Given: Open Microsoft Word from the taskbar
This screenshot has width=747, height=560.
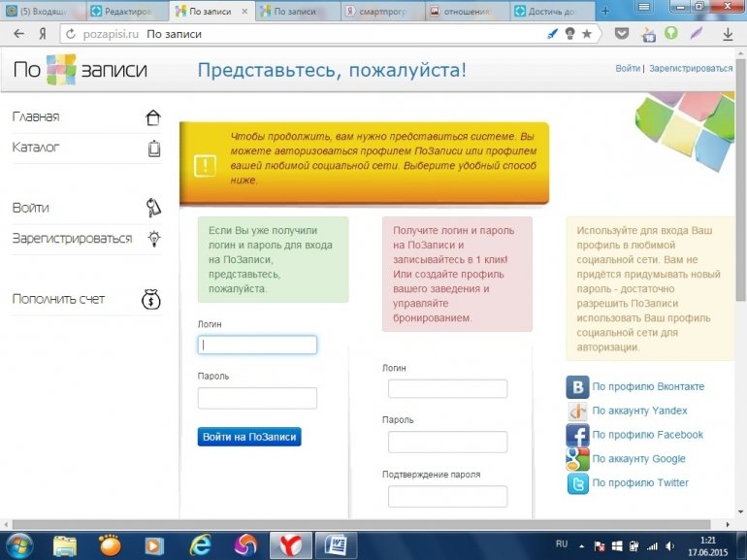Looking at the screenshot, I should coord(336,545).
